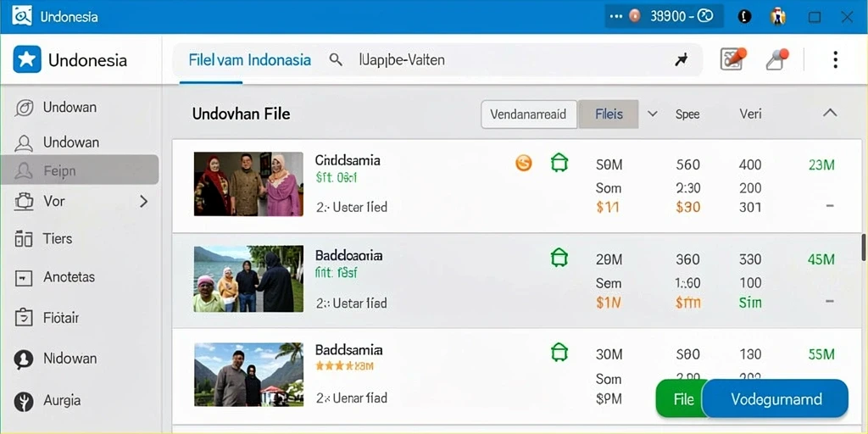The width and height of the screenshot is (868, 434).
Task: Click the 23M value in Cnddsamia row
Action: point(821,164)
